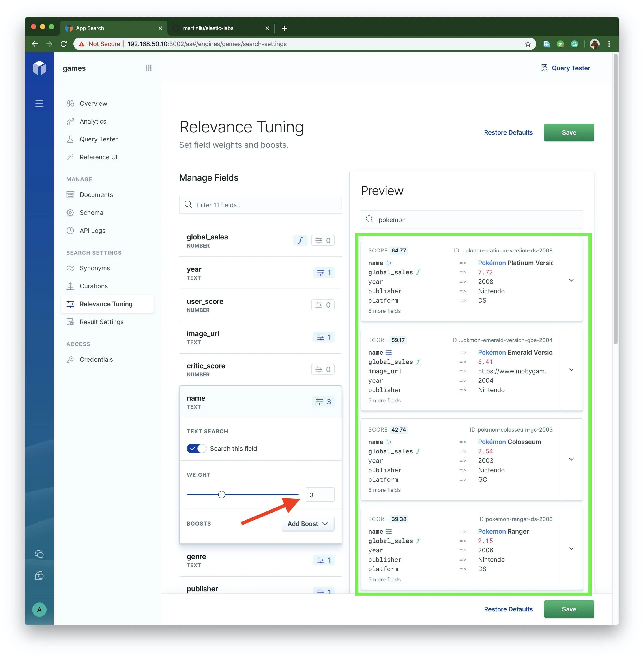Click the chat feedback icon in sidebar
644x658 pixels.
coord(39,554)
